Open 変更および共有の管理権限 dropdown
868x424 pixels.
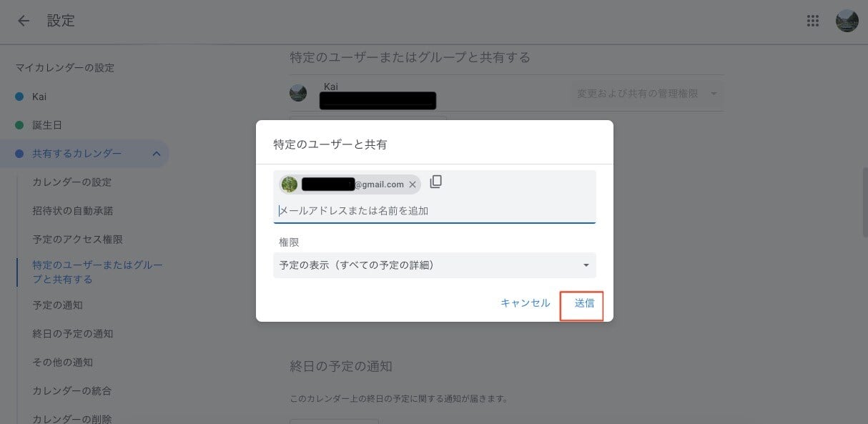[647, 94]
